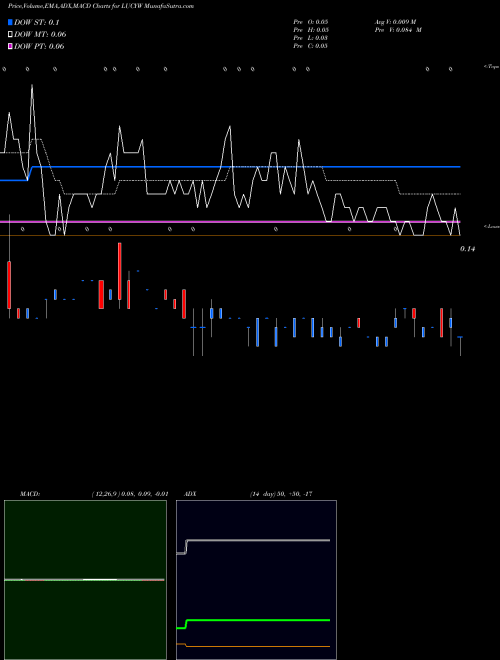Click the tall red candle at far left
Screen dimensions: 500x660
click(9, 285)
